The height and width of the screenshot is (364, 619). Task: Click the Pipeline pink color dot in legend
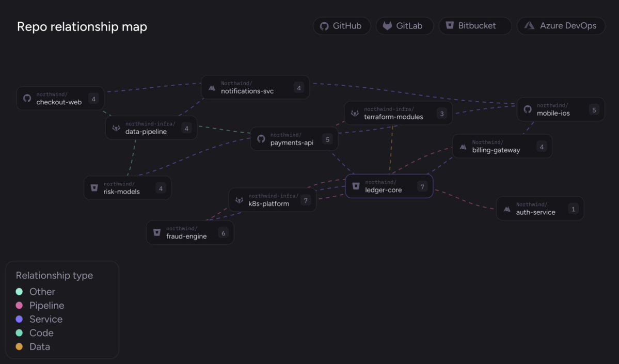pos(19,306)
